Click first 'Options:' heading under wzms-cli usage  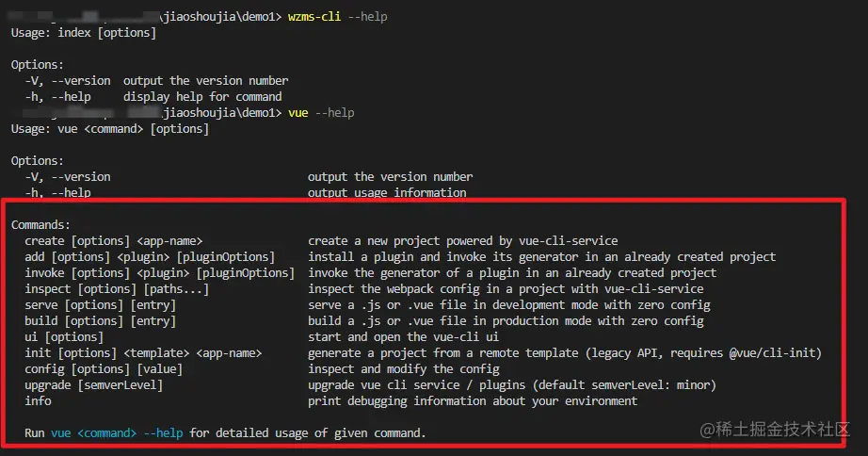click(x=37, y=65)
